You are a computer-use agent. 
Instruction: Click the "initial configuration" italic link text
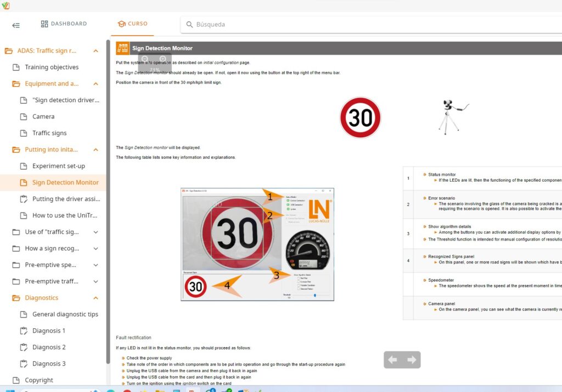point(221,63)
